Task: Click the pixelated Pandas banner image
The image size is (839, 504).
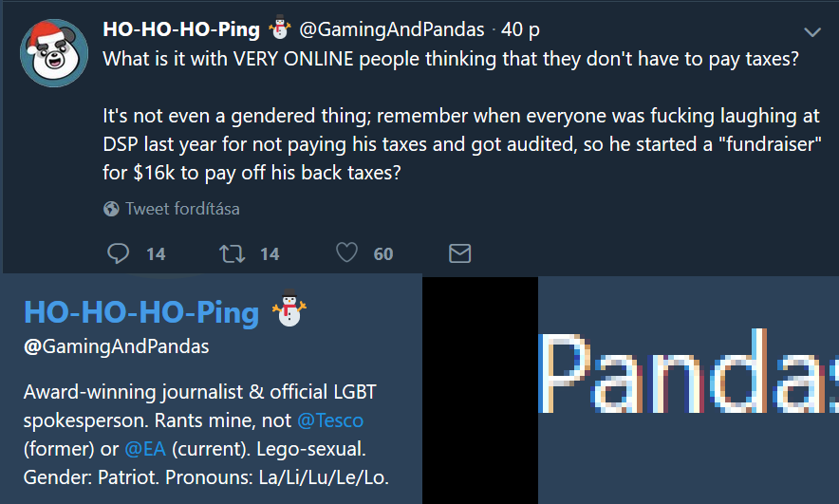Action: 689,390
